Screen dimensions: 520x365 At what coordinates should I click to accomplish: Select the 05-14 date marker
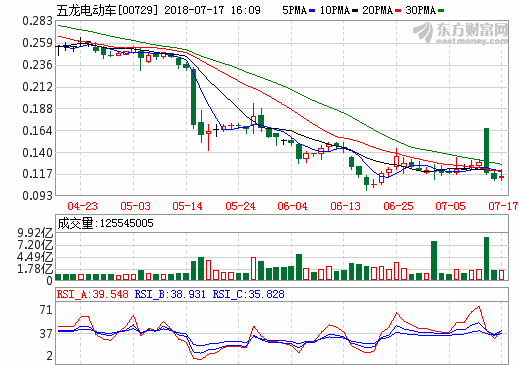point(187,206)
